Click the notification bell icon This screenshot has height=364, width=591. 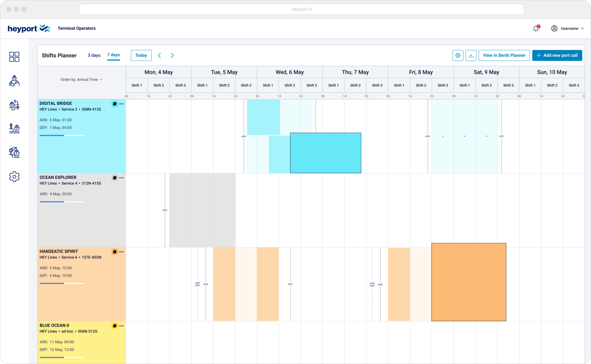pyautogui.click(x=536, y=29)
